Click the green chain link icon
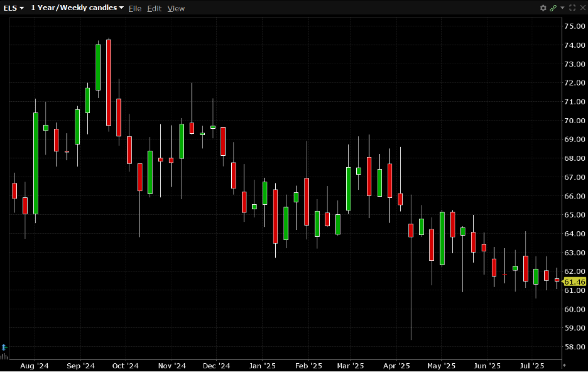This screenshot has height=372, width=588. [x=553, y=8]
